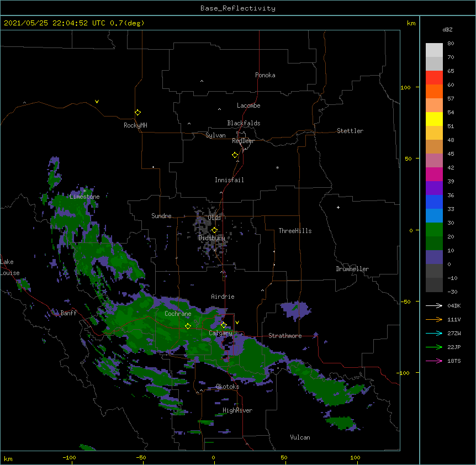Click the HighRiver town label
Image resolution: width=476 pixels, height=465 pixels.
pos(237,410)
